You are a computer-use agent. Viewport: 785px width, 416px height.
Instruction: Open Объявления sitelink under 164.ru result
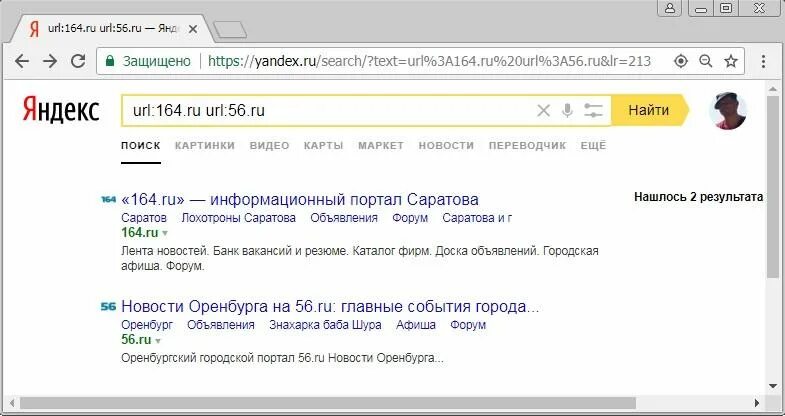coord(344,218)
